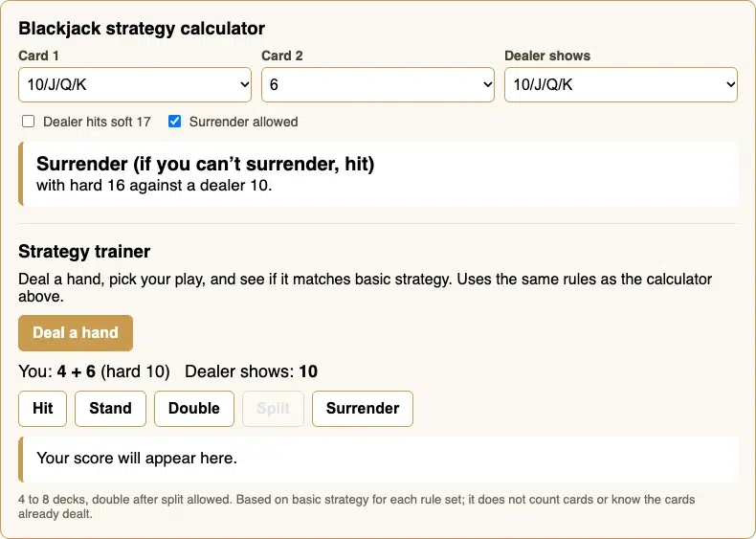Click 'with hard 16 against a dealer 10.'
756x539 pixels.
[154, 186]
